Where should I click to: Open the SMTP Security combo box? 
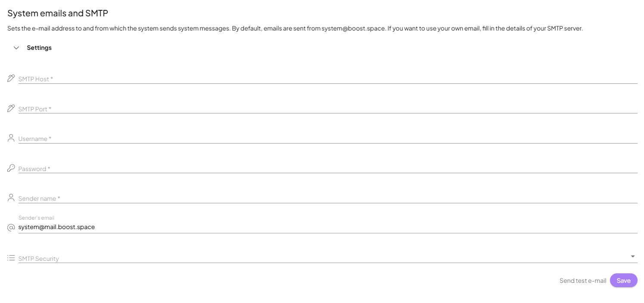323,258
